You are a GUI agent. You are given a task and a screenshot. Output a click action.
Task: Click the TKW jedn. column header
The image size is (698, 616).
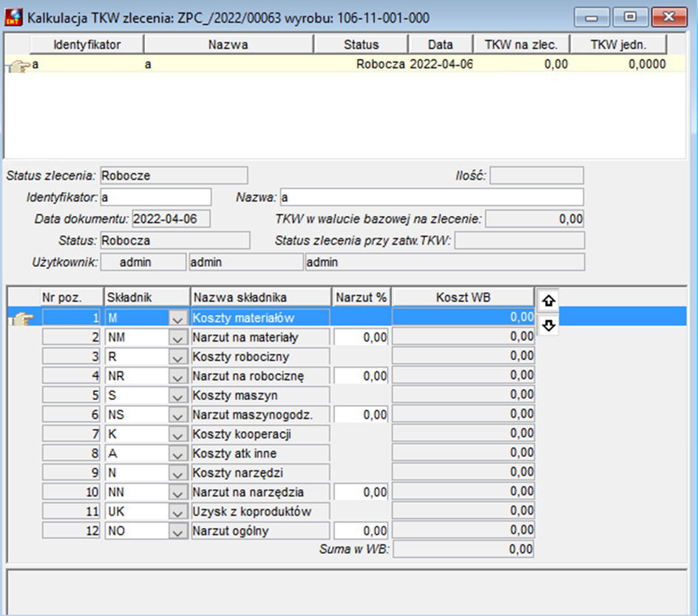(618, 44)
